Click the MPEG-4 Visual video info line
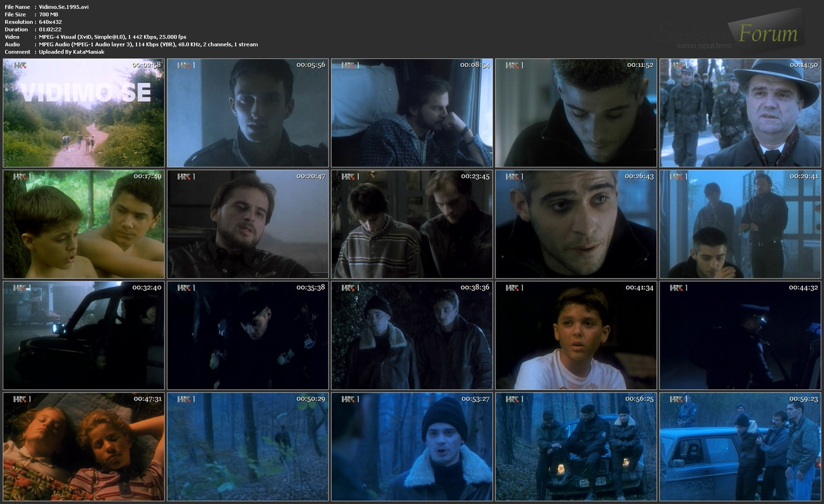The width and height of the screenshot is (824, 504). coord(113,37)
